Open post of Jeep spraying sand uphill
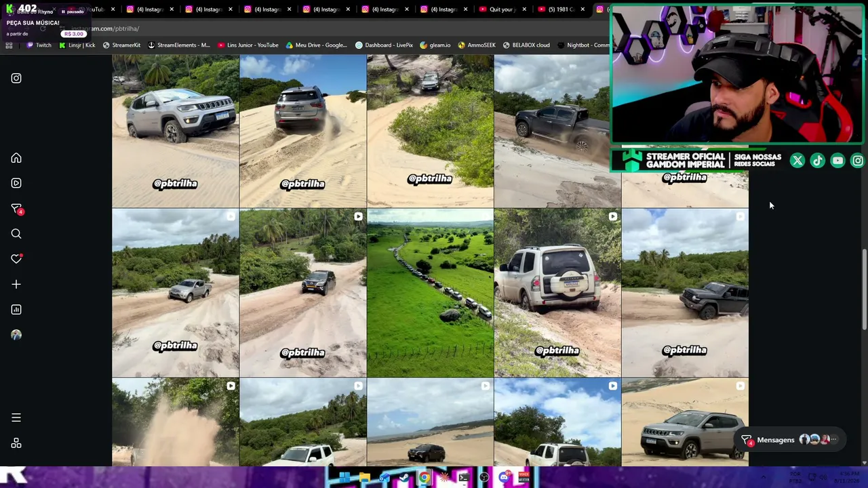The height and width of the screenshot is (488, 868). [302, 131]
